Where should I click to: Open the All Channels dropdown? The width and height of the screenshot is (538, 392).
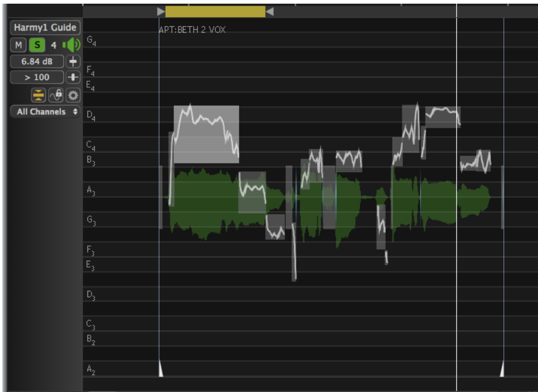[45, 112]
